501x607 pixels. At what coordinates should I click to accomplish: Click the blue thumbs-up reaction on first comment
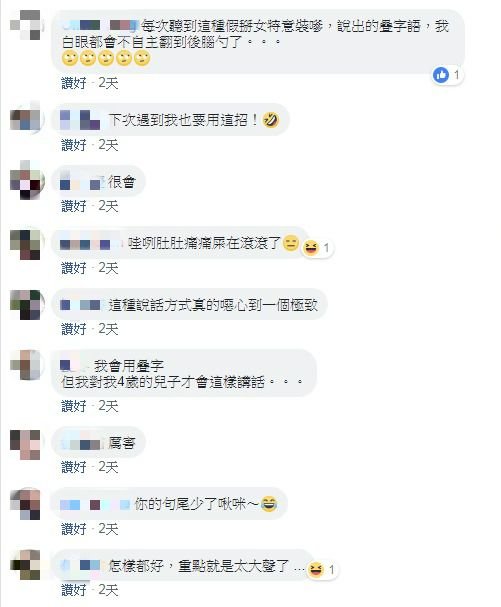(x=441, y=75)
